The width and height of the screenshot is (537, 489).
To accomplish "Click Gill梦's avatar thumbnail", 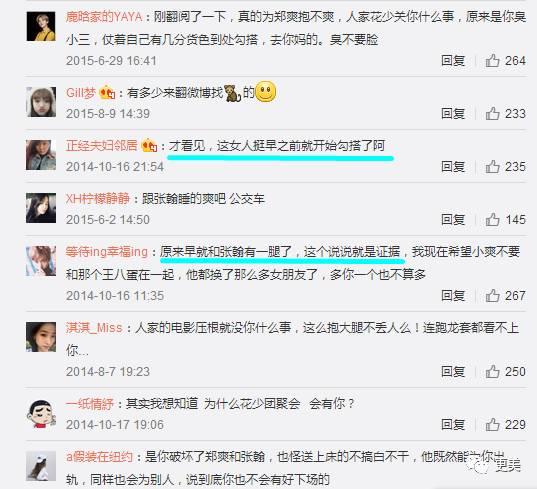I will (41, 102).
